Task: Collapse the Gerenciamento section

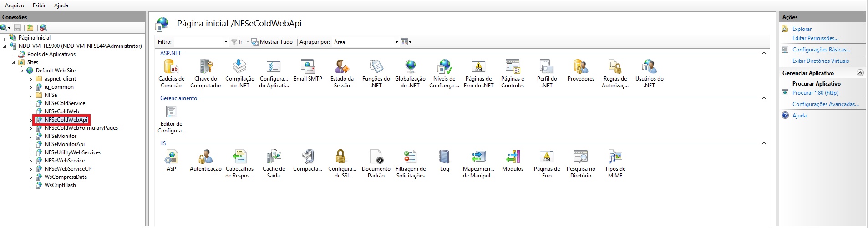Action: click(x=764, y=98)
